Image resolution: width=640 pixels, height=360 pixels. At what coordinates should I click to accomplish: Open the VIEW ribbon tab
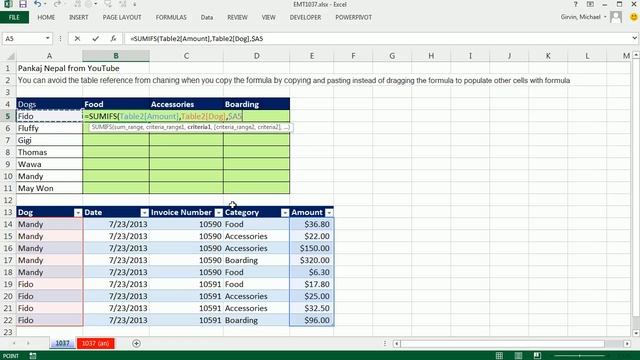(269, 18)
